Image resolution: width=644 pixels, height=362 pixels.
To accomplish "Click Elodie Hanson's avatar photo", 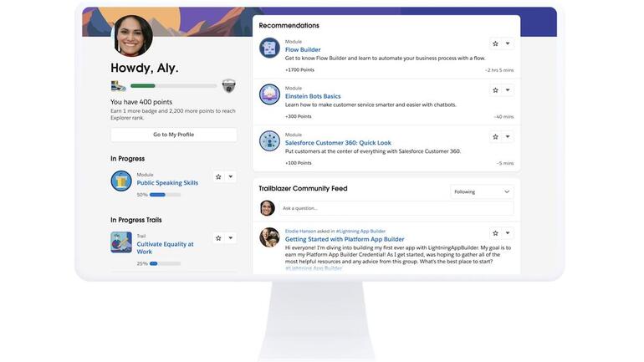I will [269, 237].
